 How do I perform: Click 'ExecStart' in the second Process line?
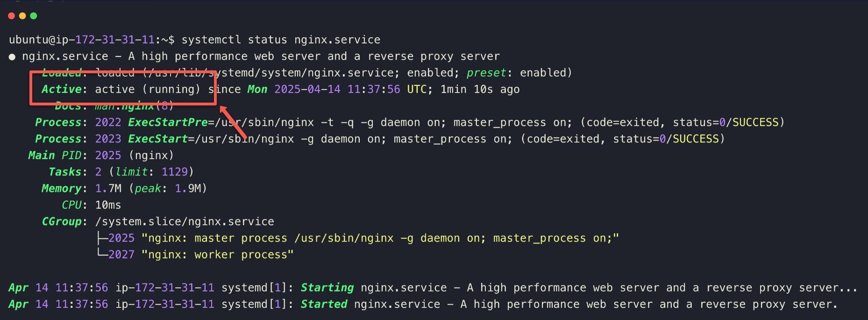click(x=158, y=139)
